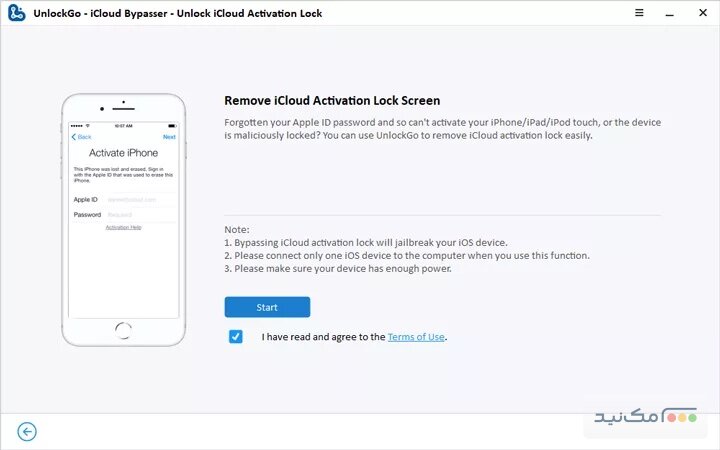Click "I have read and agree to the" text
This screenshot has width=720, height=450.
(x=323, y=337)
